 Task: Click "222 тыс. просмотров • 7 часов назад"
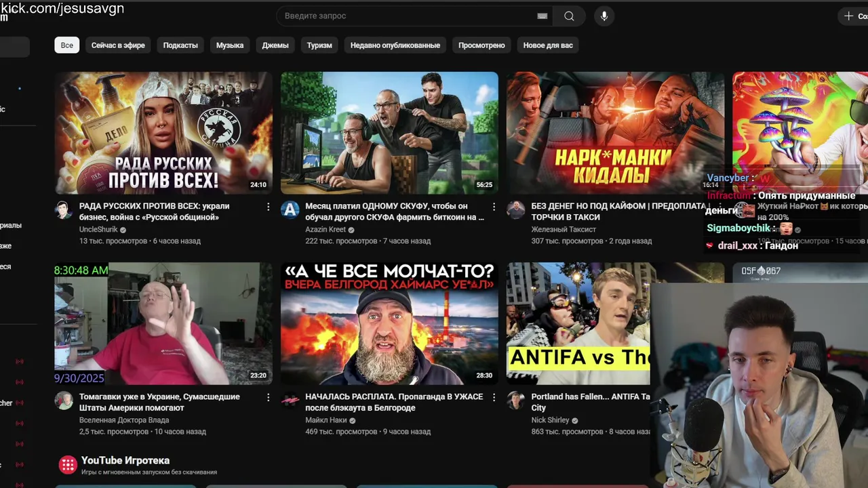[x=368, y=241]
